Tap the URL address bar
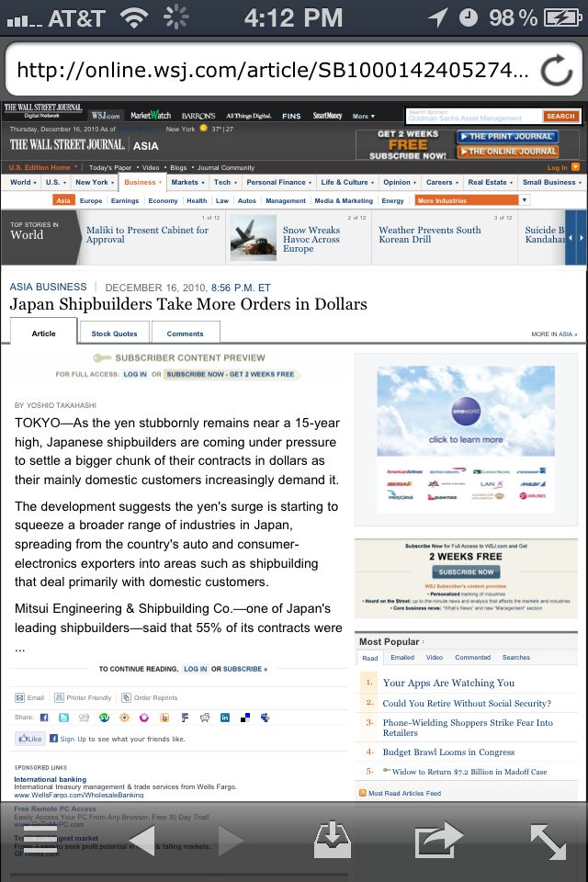 tap(272, 71)
